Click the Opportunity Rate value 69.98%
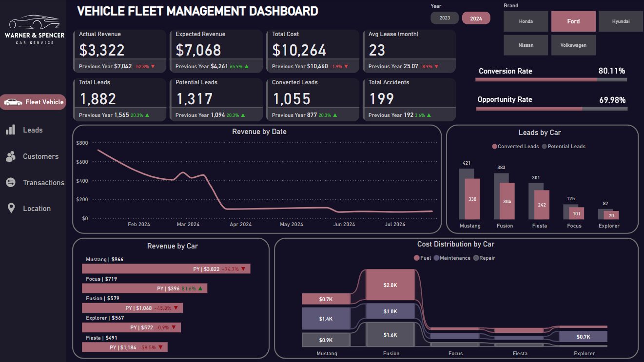644x362 pixels. point(612,100)
